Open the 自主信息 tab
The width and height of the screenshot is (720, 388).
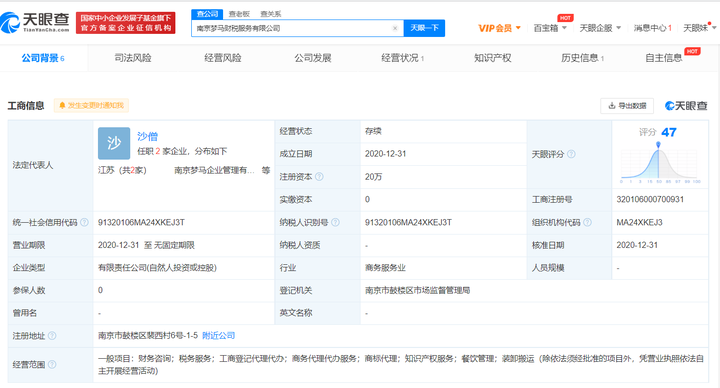tap(664, 58)
